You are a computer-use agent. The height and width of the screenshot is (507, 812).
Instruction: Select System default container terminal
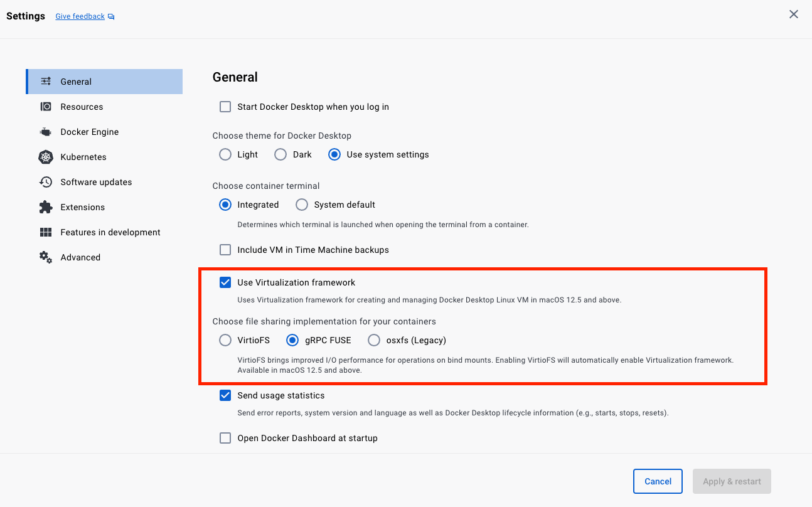[x=302, y=204]
